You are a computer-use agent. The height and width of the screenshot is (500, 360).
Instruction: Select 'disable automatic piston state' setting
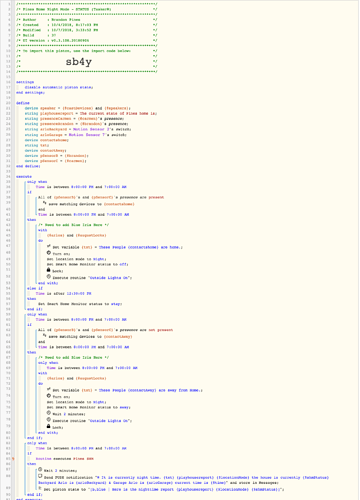[x=59, y=87]
